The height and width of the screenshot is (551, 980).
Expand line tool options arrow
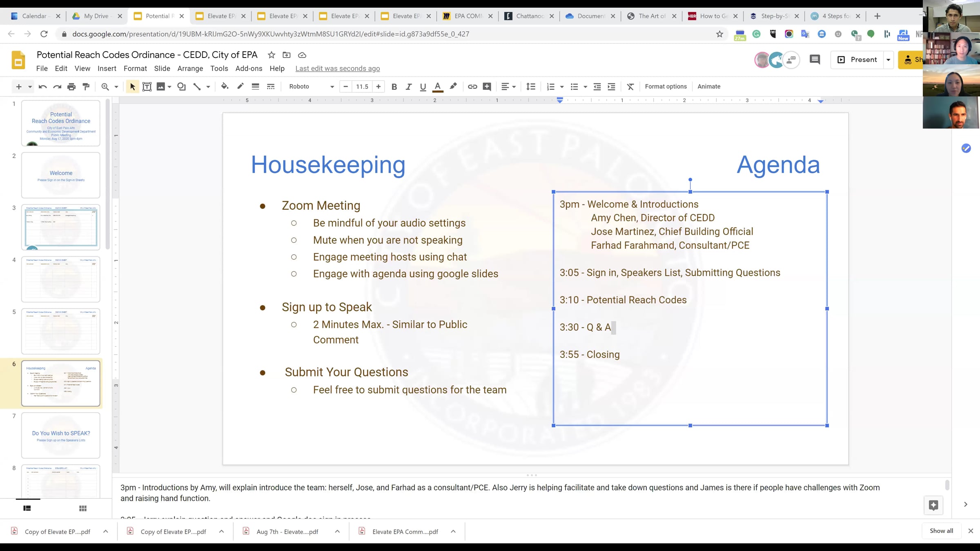(x=208, y=87)
